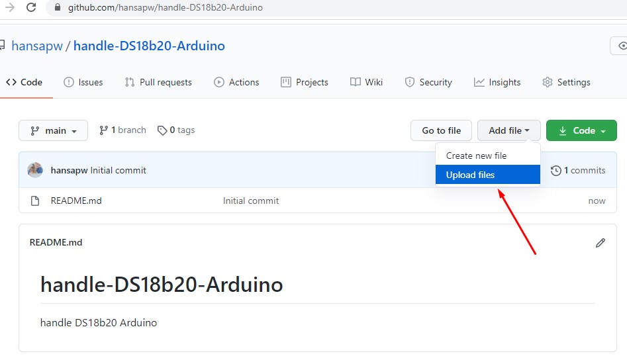Click the Issues circle icon
The image size is (627, 364).
[x=69, y=82]
